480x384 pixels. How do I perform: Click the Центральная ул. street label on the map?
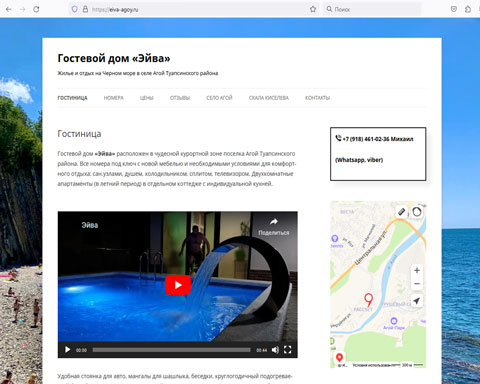(x=371, y=248)
